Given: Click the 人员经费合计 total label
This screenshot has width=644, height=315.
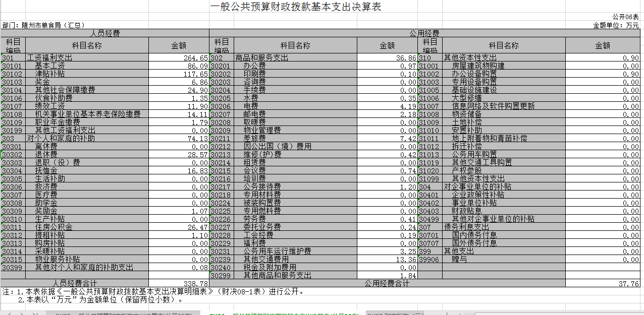Looking at the screenshot, I should pyautogui.click(x=75, y=284).
